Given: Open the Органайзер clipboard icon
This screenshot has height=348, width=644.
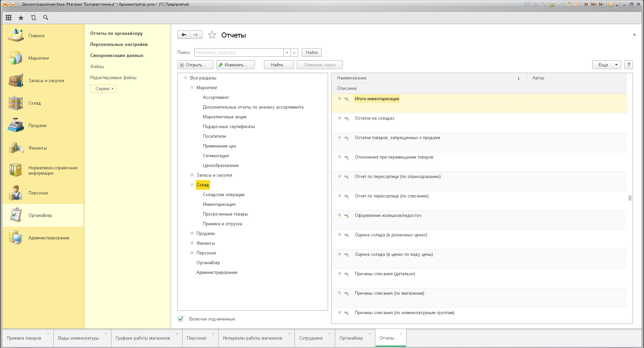Looking at the screenshot, I should (x=16, y=215).
